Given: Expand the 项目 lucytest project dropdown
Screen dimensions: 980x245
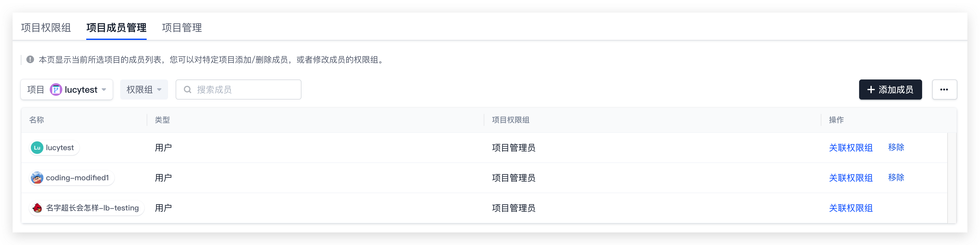Looking at the screenshot, I should point(67,90).
